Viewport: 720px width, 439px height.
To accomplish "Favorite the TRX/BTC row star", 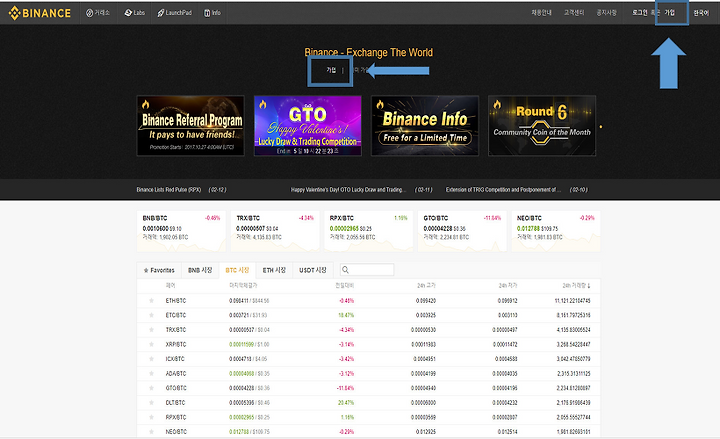I will [x=151, y=330].
